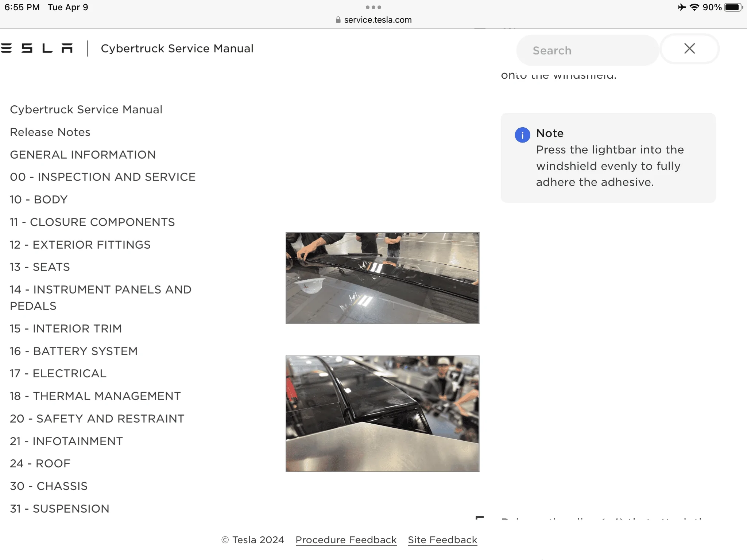This screenshot has height=560, width=747.
Task: Open 16 - BATTERY SYSTEM section
Action: 74,351
